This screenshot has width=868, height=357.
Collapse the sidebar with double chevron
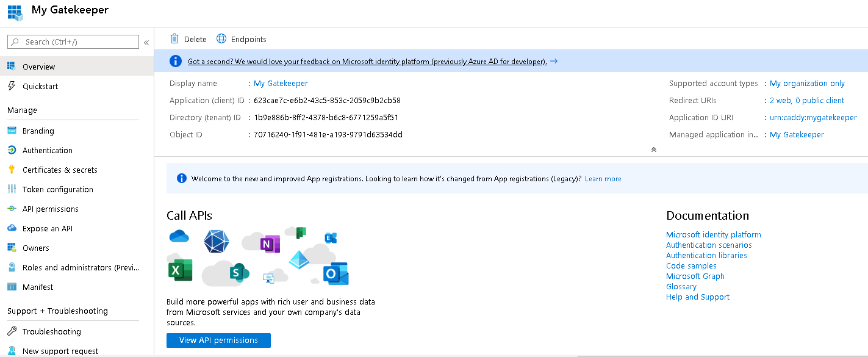[x=146, y=42]
